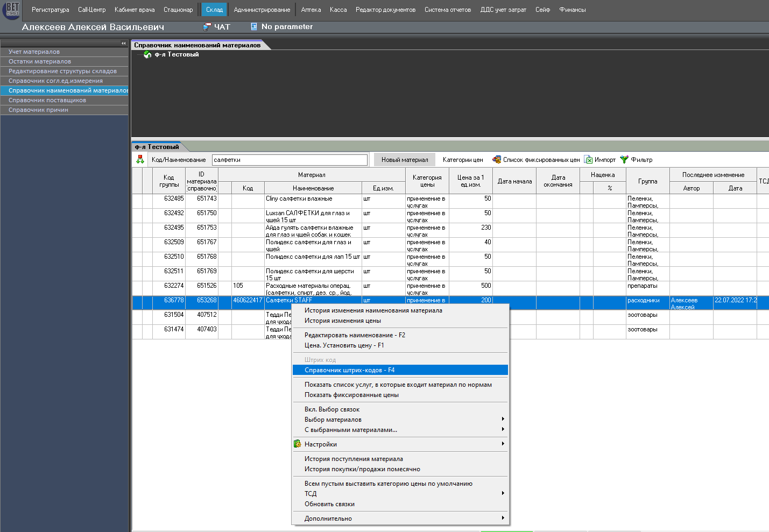Click the Импорт Excel icon

click(x=589, y=160)
